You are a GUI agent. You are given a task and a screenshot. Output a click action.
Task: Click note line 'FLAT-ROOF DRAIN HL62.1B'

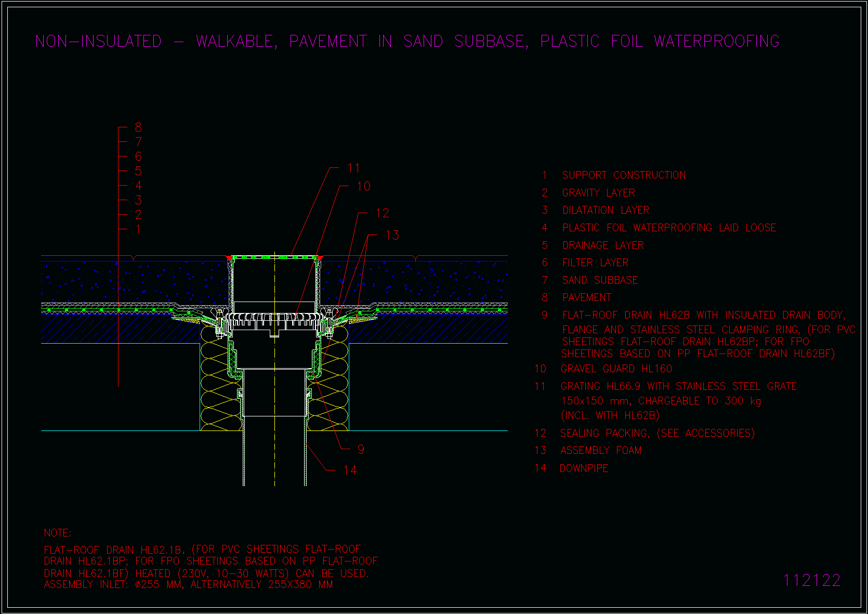pos(202,550)
